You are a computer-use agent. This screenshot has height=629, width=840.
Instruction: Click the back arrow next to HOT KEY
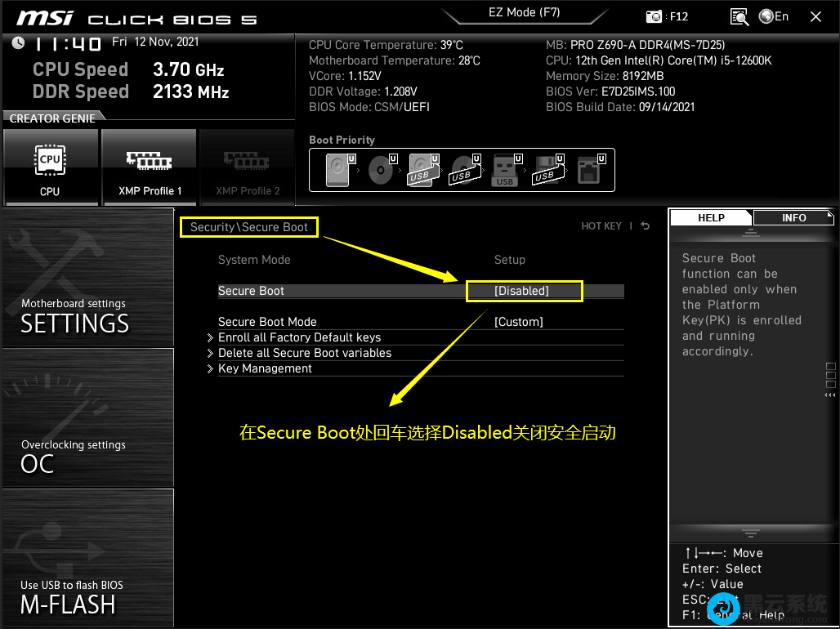coord(646,226)
